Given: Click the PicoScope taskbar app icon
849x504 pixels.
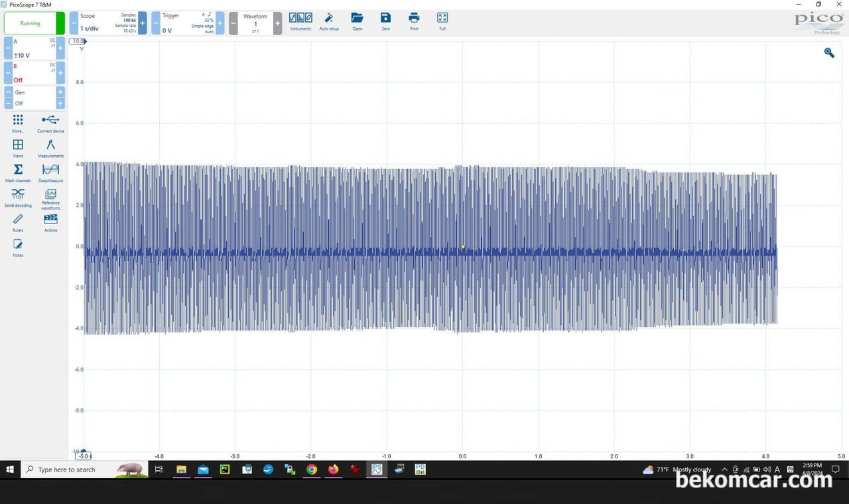Looking at the screenshot, I should pyautogui.click(x=377, y=470).
